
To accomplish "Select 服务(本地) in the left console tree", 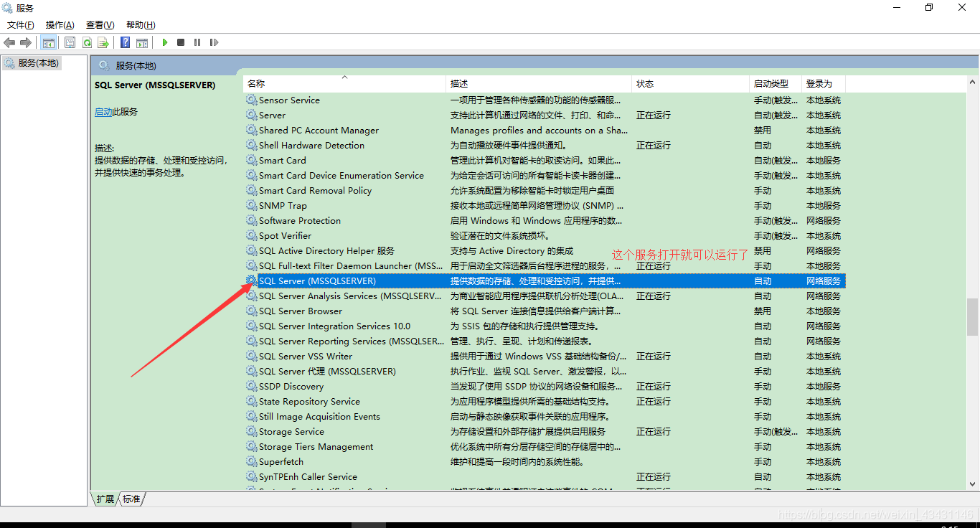I will [x=32, y=63].
